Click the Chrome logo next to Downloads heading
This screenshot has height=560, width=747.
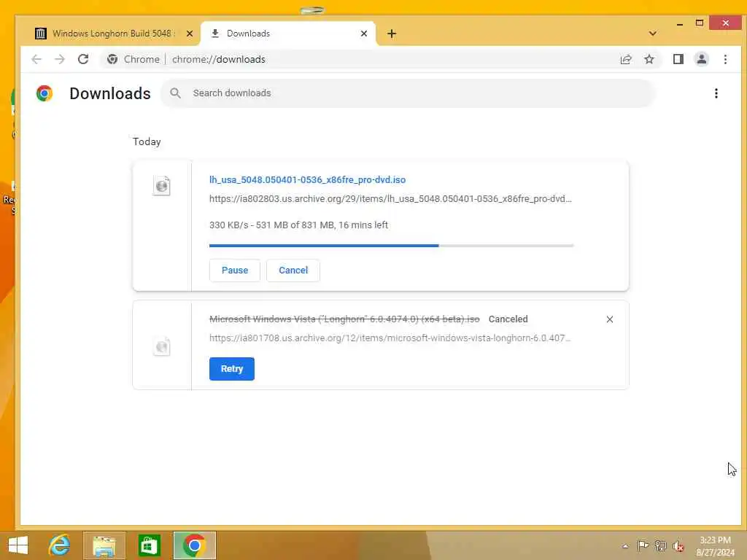click(x=44, y=93)
